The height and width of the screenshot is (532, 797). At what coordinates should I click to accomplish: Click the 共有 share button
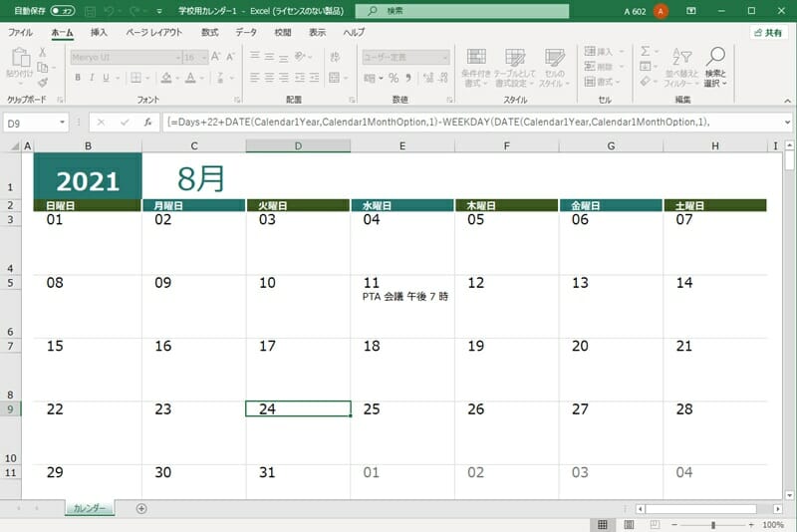[x=768, y=32]
